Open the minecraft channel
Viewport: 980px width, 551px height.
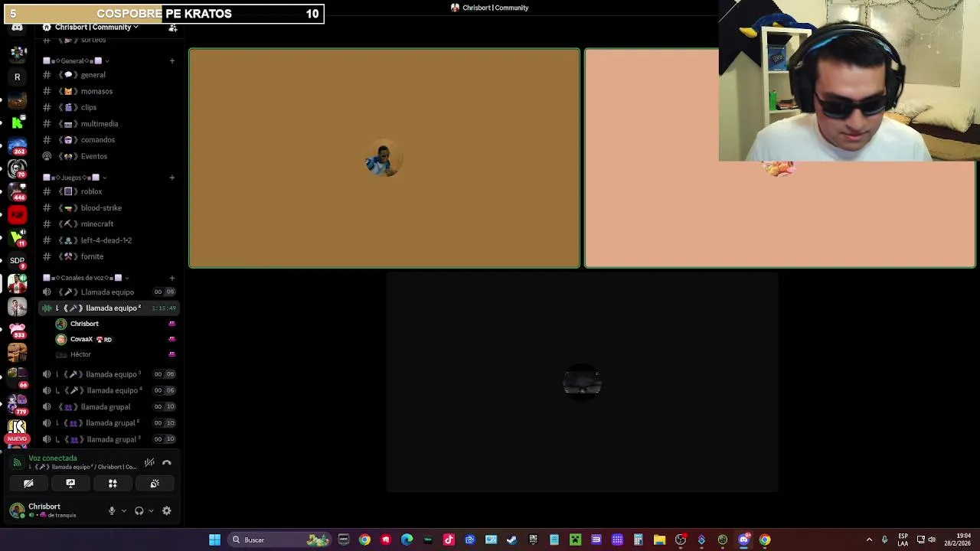(x=109, y=224)
